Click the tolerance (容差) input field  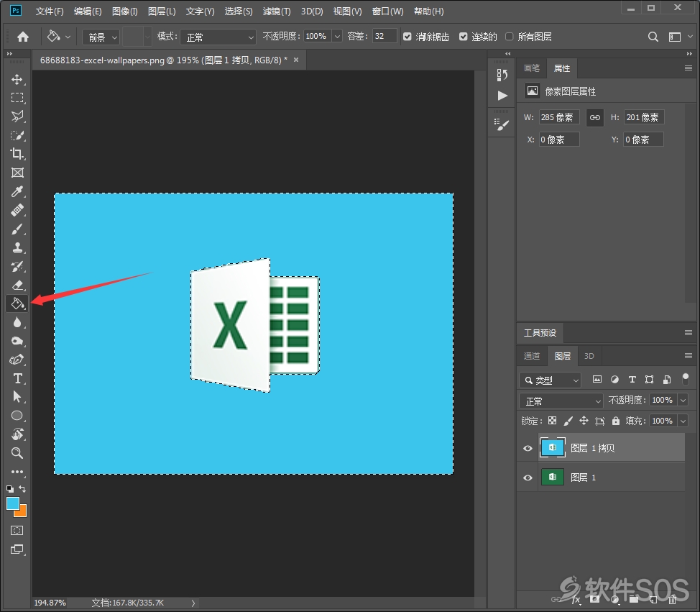coord(384,36)
